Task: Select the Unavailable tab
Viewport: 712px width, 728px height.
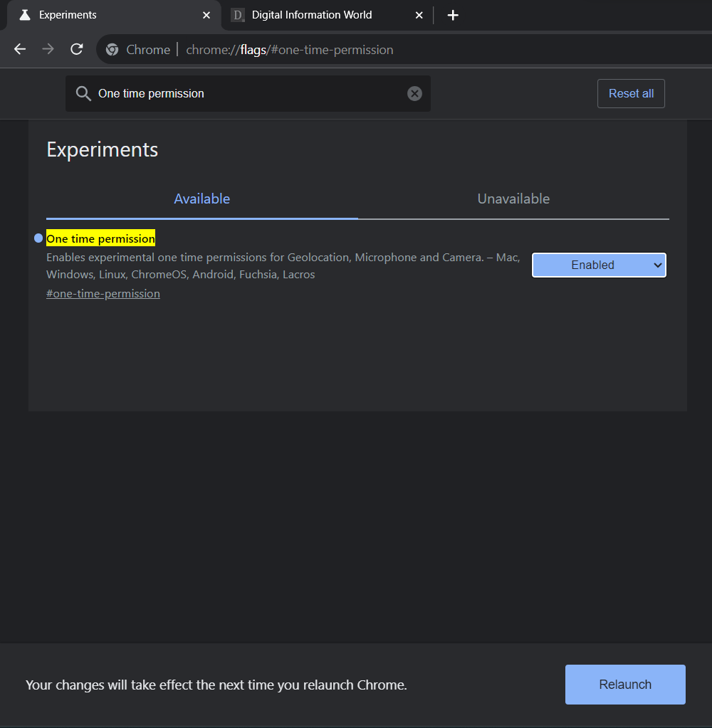Action: point(513,199)
